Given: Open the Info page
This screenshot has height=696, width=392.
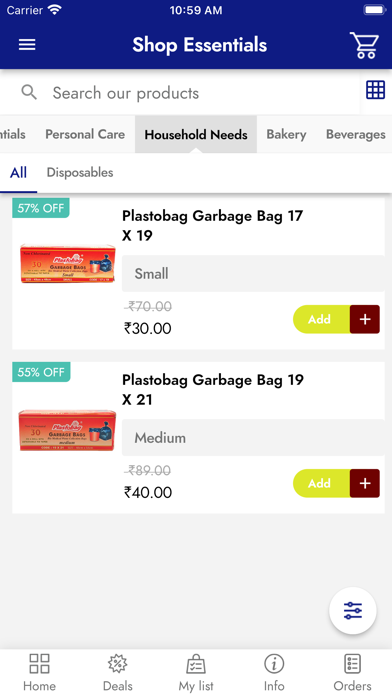Looking at the screenshot, I should 274,672.
